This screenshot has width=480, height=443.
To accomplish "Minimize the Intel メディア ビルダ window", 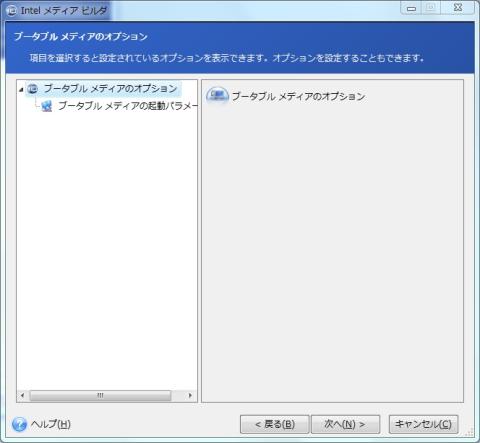I will coord(411,8).
